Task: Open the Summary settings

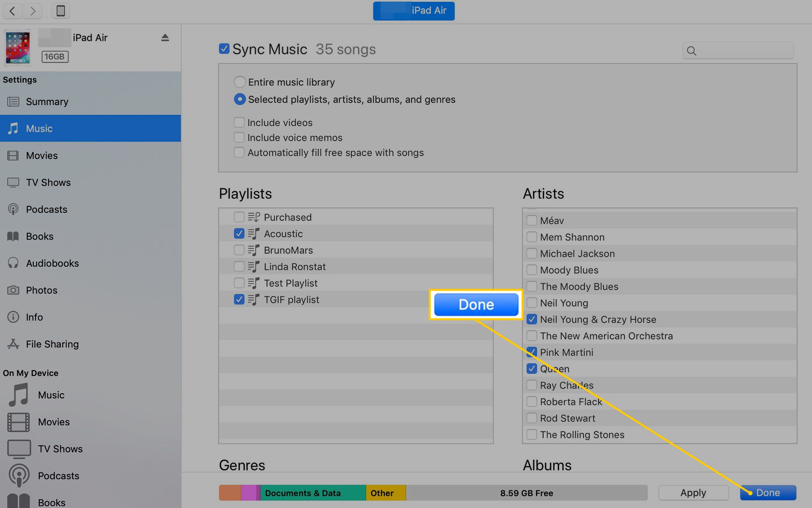Action: click(90, 102)
